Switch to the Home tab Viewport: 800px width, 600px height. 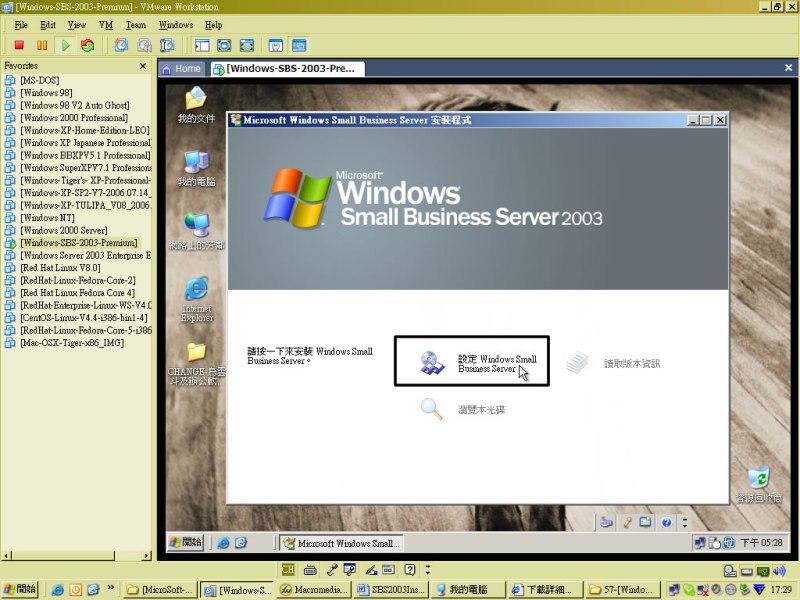click(x=182, y=68)
